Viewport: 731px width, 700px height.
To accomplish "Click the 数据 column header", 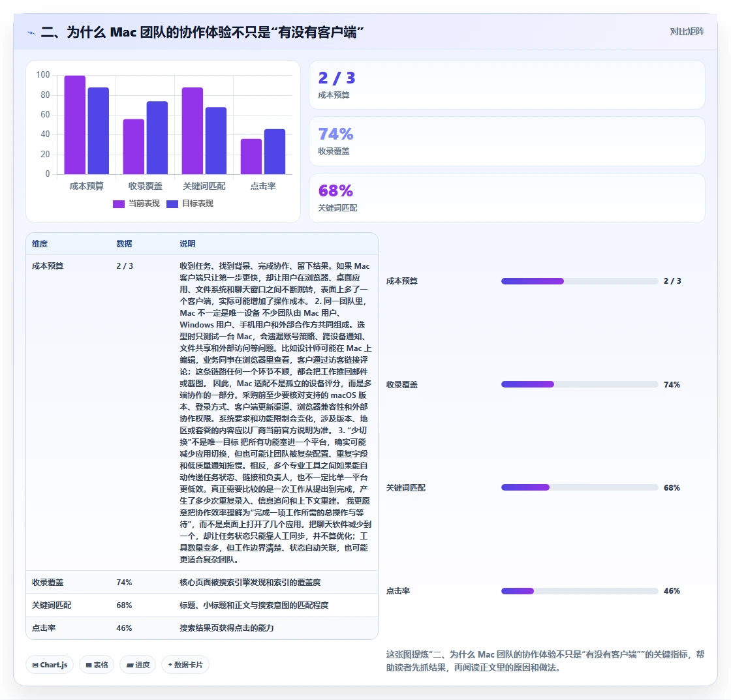I will pos(124,244).
